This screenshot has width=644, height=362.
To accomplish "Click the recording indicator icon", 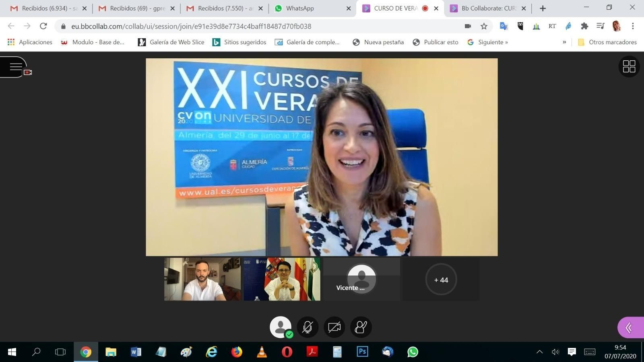I will pyautogui.click(x=27, y=72).
